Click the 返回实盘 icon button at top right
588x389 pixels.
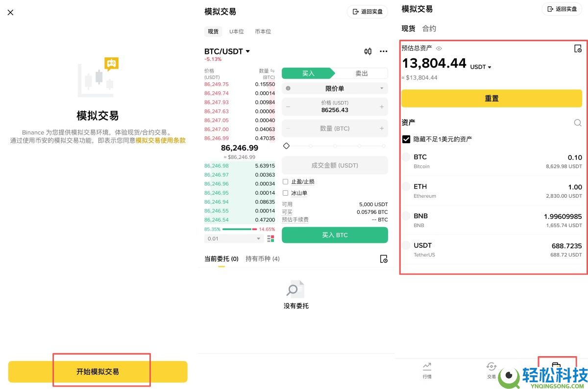(562, 9)
